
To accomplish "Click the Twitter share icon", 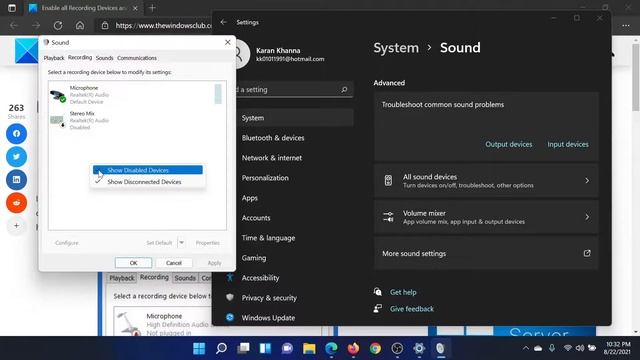I will tap(16, 157).
